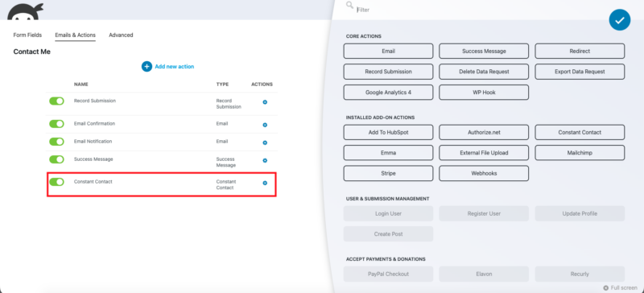The height and width of the screenshot is (293, 644).
Task: Add the Webhooks add-on action
Action: 484,173
